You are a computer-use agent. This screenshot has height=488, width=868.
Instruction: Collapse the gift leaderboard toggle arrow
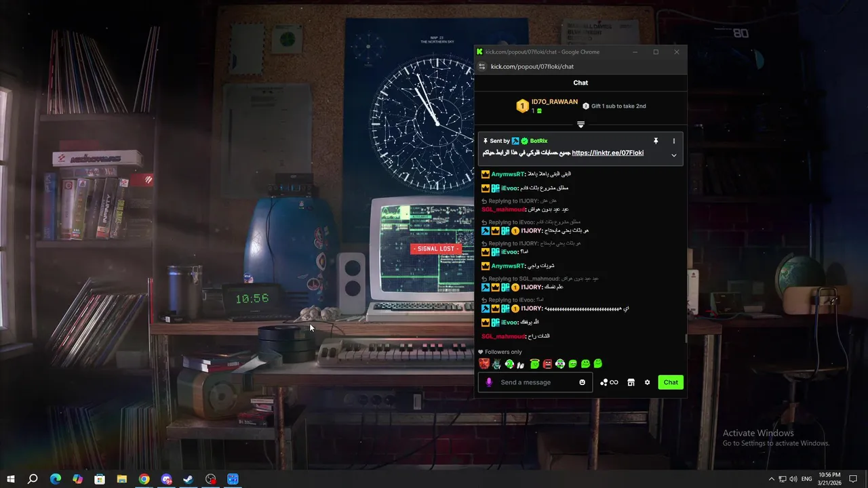[580, 125]
